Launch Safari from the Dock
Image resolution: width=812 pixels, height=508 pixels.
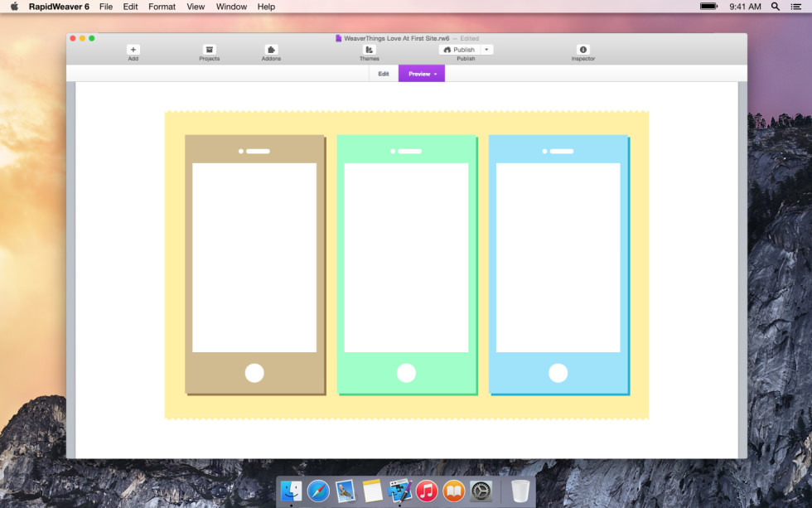[318, 491]
